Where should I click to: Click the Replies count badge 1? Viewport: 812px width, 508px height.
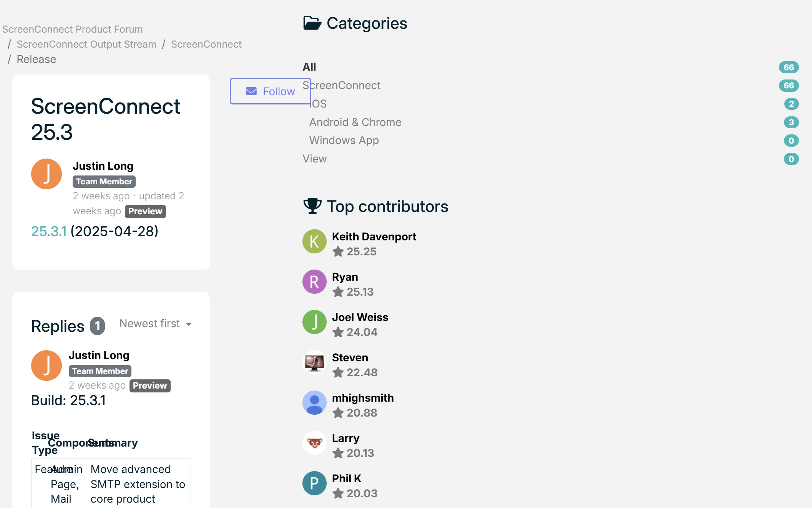(98, 326)
